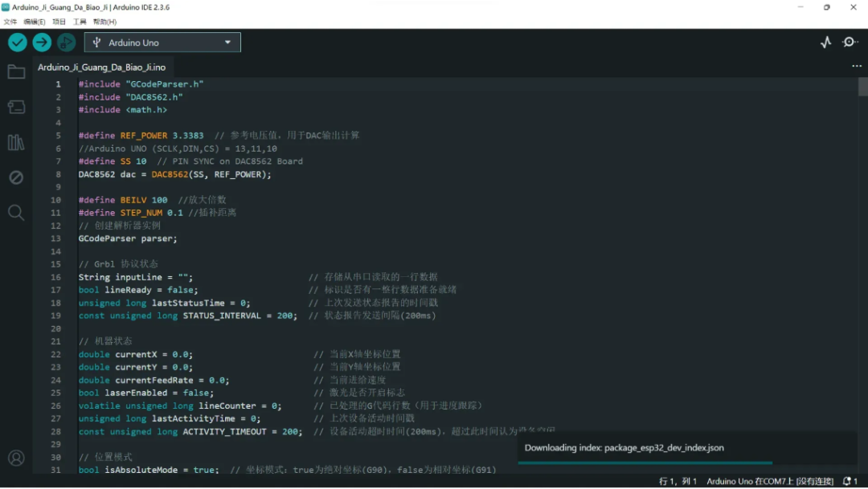The image size is (868, 489).
Task: Click lastActivityTime = 0 declaration
Action: click(x=170, y=419)
